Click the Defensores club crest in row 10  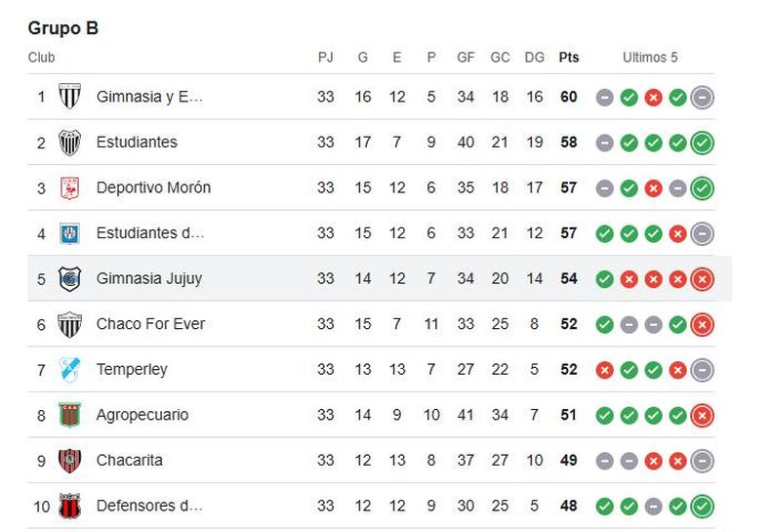[69, 506]
